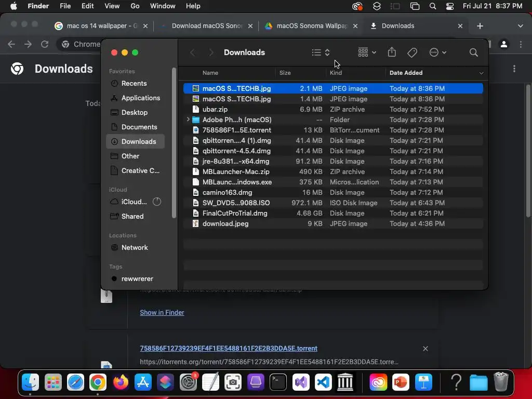The width and height of the screenshot is (532, 399).
Task: Select download.jpeg file
Action: click(x=333, y=223)
